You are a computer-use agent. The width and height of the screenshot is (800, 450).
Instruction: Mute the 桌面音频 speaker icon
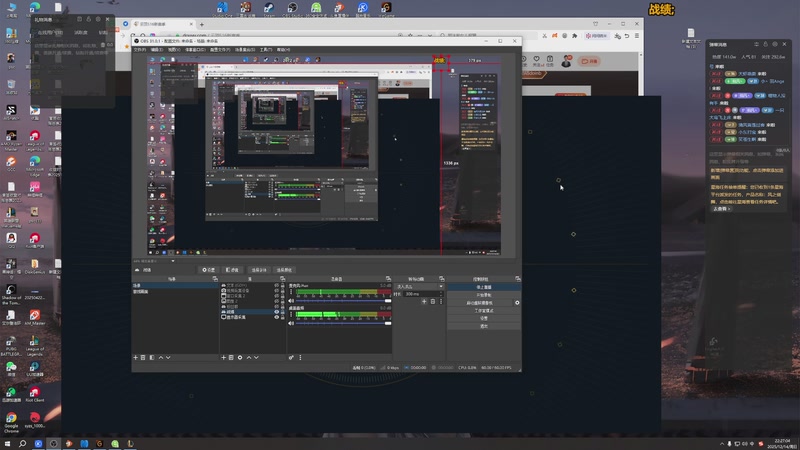click(291, 323)
